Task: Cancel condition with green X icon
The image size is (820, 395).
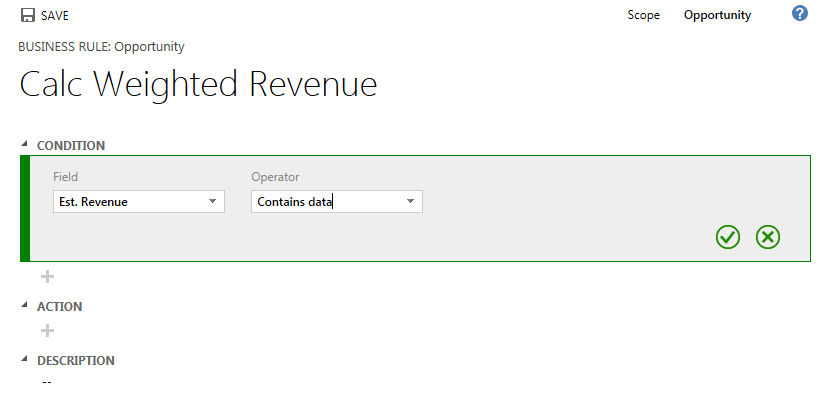Action: [768, 237]
